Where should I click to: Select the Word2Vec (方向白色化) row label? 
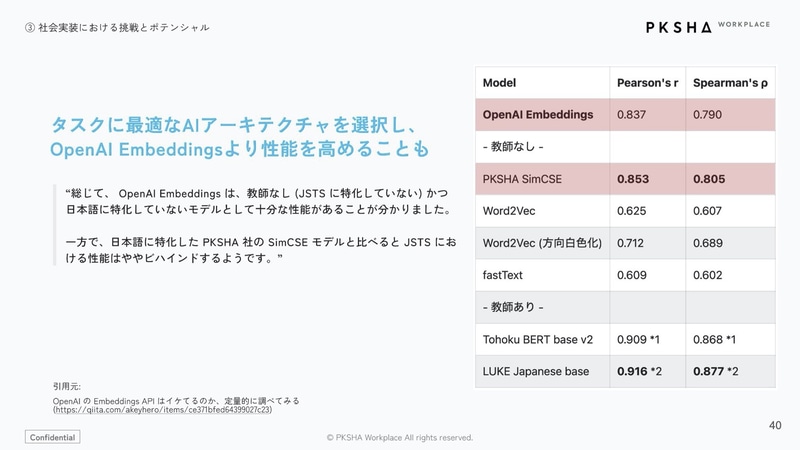(542, 243)
